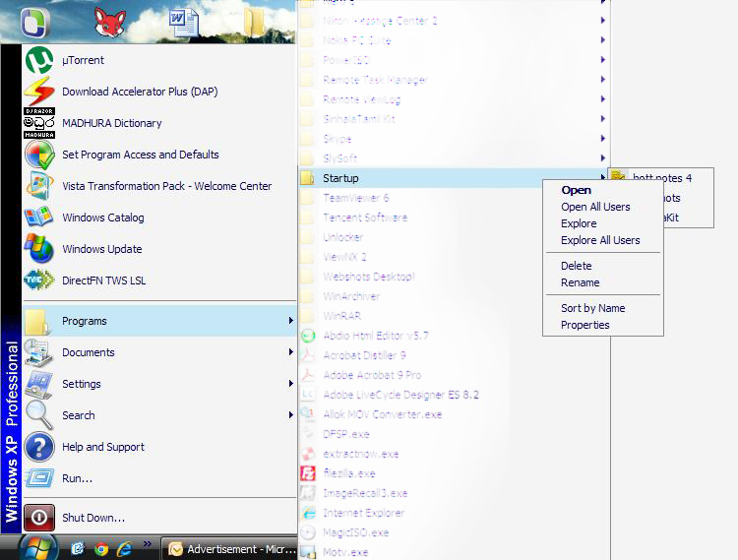Image resolution: width=738 pixels, height=560 pixels.
Task: Launch Google Chrome from quick launch
Action: pyautogui.click(x=100, y=549)
